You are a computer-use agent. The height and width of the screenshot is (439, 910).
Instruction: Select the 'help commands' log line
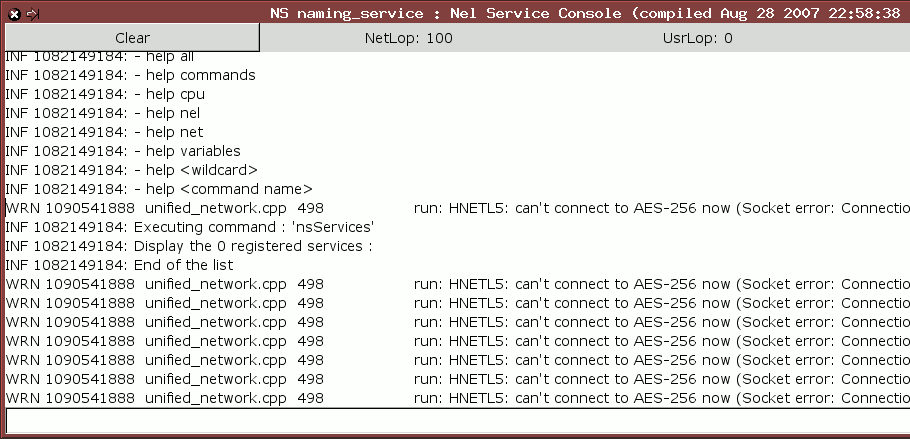[131, 75]
